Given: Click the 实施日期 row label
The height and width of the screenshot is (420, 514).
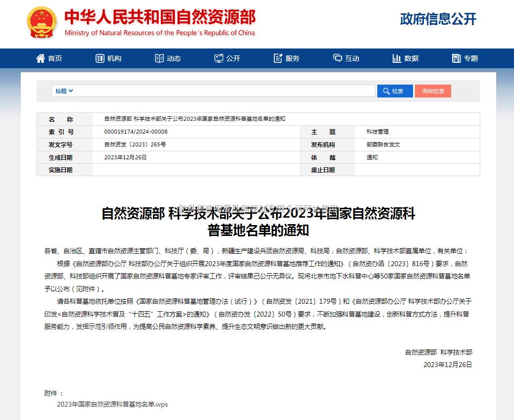Looking at the screenshot, I should (x=60, y=170).
